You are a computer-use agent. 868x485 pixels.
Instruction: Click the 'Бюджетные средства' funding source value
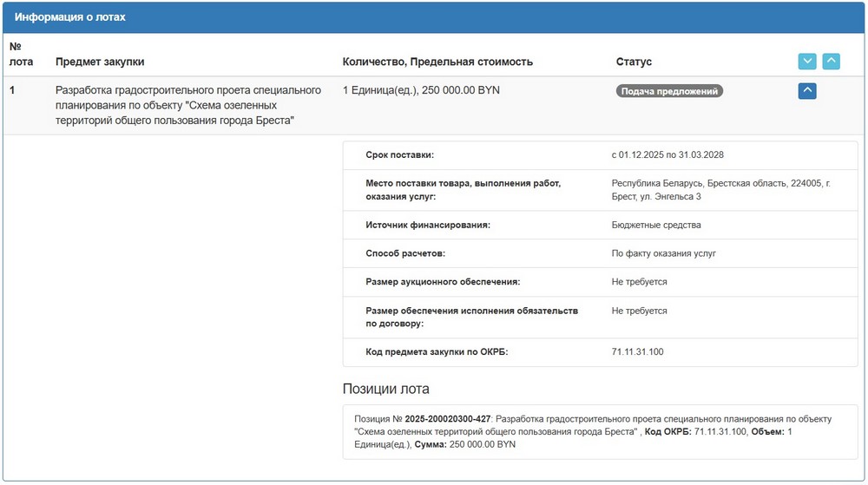[x=656, y=226]
